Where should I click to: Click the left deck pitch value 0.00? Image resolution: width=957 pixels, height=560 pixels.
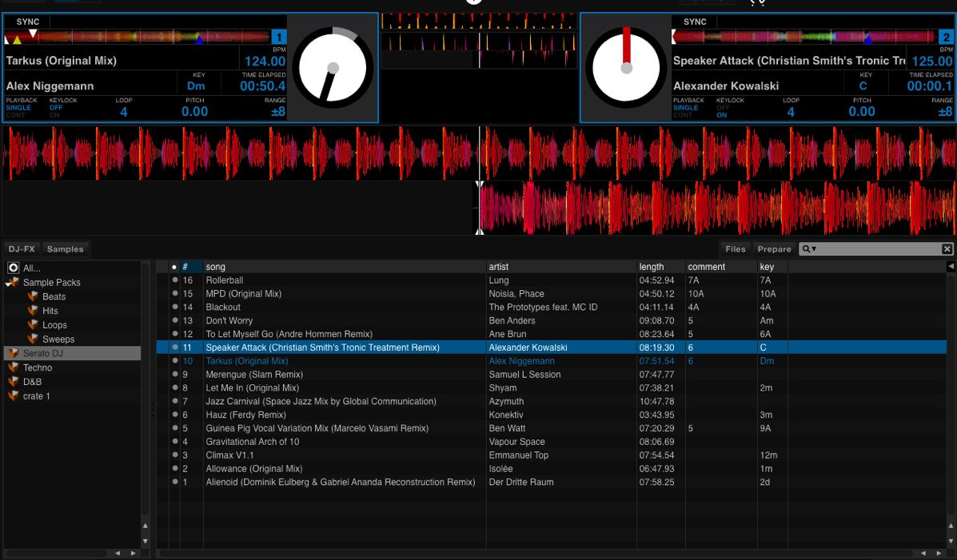point(194,112)
